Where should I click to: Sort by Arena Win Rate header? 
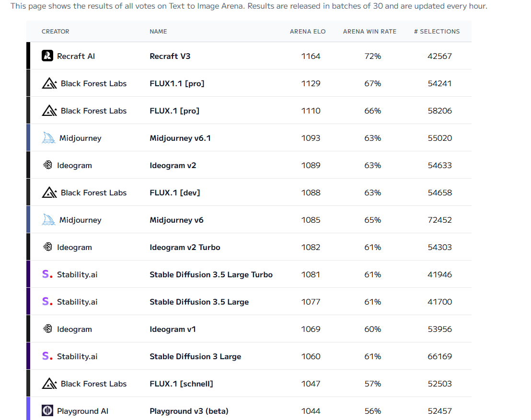[x=369, y=32]
